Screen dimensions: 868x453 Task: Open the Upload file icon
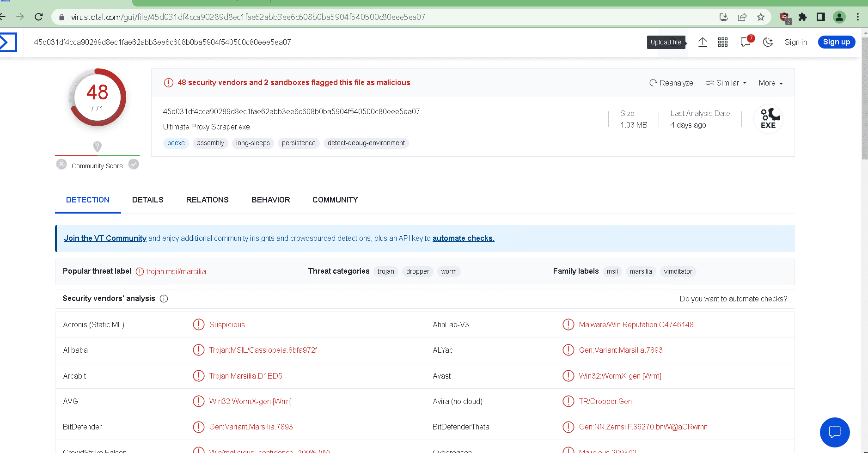click(703, 42)
